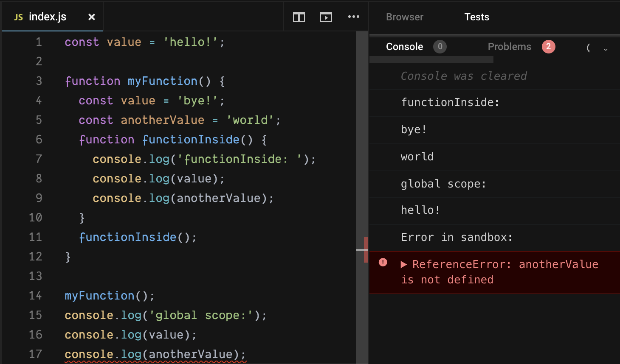Switch to the Tests tab
Viewport: 620px width, 364px height.
click(x=476, y=17)
